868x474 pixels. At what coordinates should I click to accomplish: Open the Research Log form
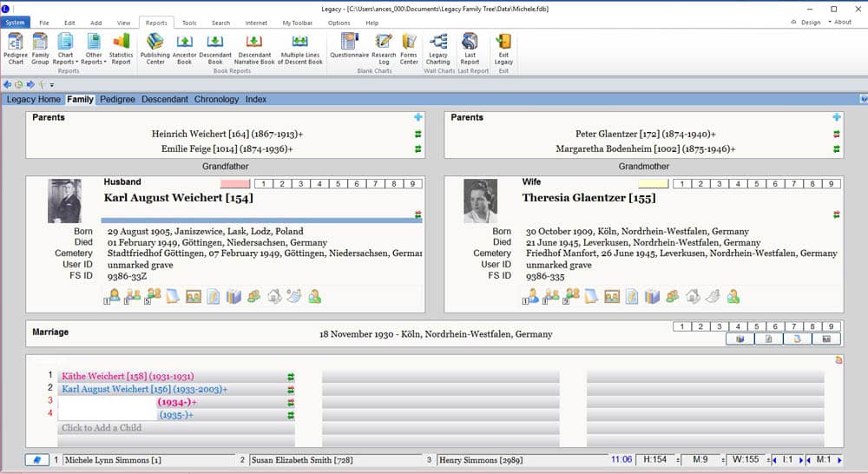(x=384, y=49)
